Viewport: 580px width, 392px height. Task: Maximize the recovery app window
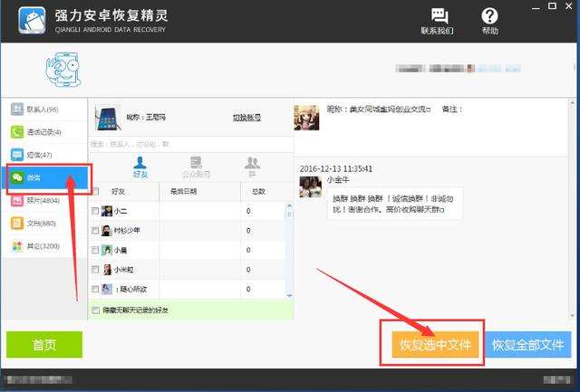click(x=552, y=6)
